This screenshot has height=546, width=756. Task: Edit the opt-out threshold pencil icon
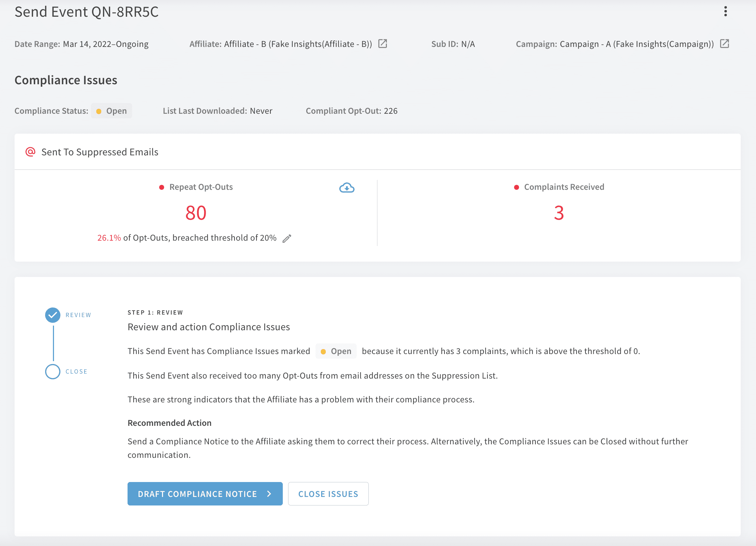click(287, 238)
